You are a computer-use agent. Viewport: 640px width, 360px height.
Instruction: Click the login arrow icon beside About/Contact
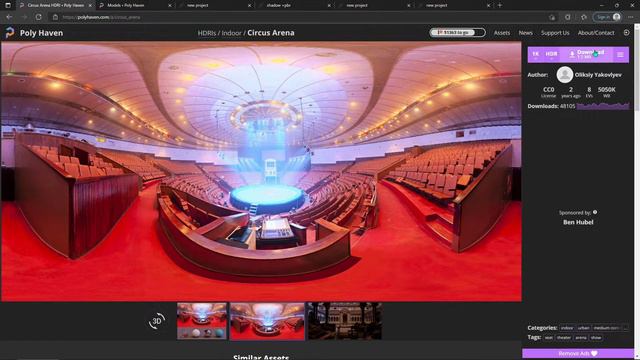[x=627, y=33]
